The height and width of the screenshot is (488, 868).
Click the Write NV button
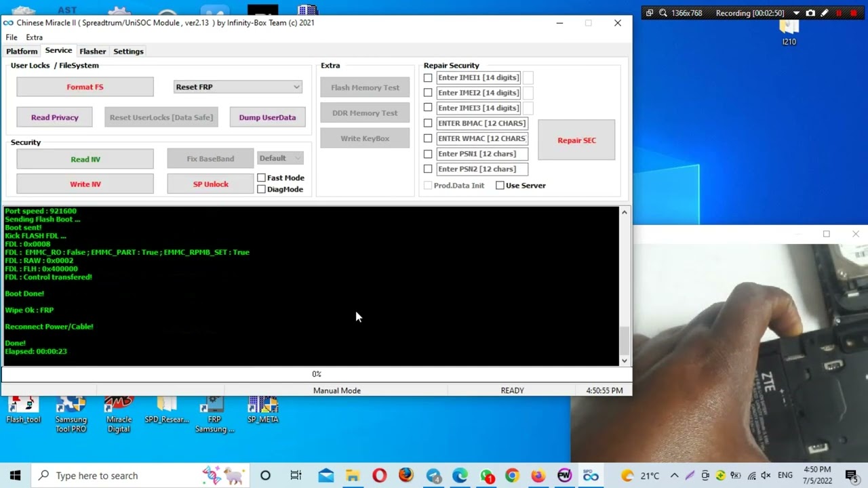tap(85, 184)
